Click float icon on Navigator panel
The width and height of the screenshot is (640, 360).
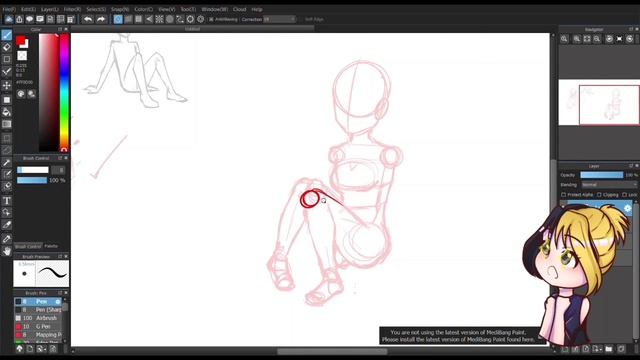coord(631,29)
